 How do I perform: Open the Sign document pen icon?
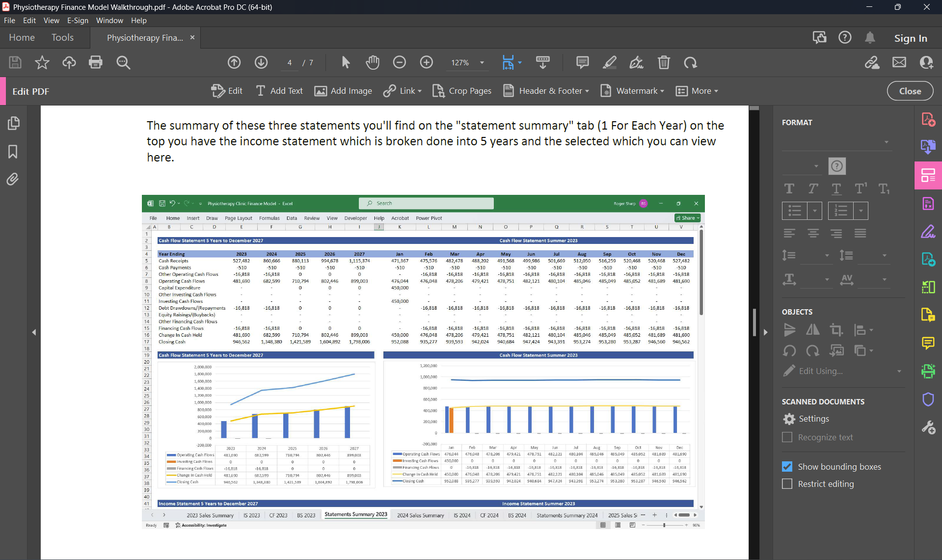coord(637,62)
